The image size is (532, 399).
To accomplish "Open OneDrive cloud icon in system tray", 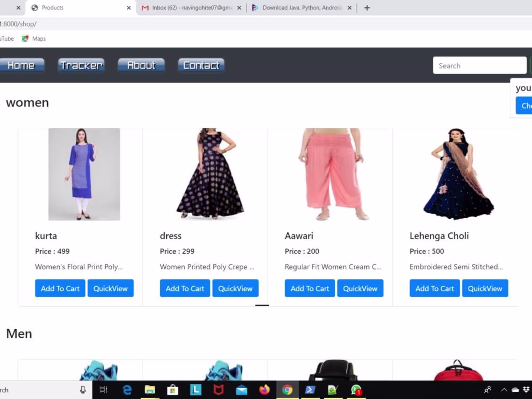I will [x=515, y=390].
